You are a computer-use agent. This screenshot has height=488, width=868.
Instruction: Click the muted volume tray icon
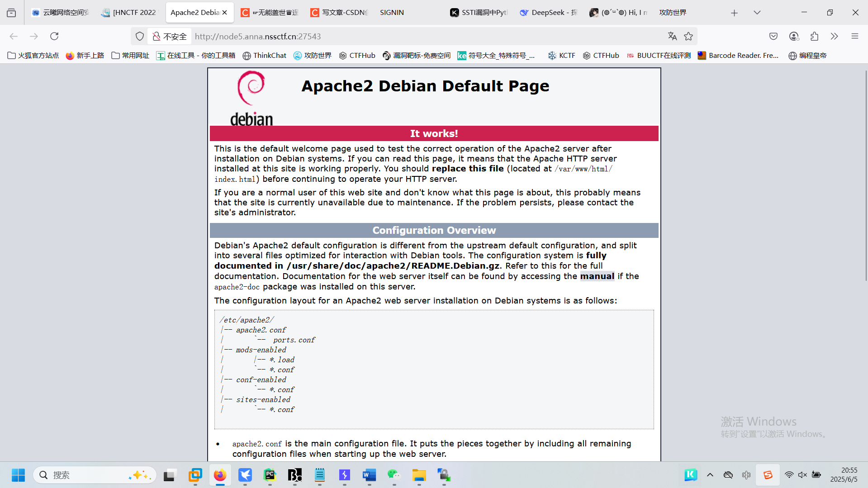click(802, 475)
